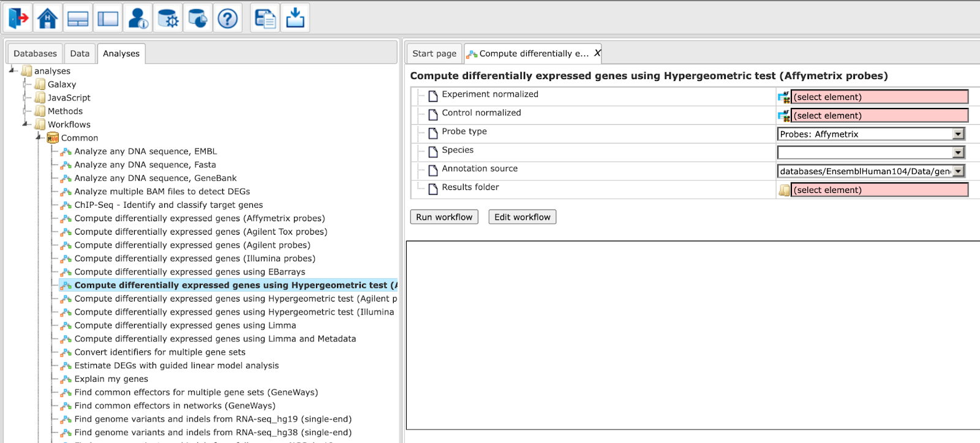Click the Edit workflow button

pos(522,217)
